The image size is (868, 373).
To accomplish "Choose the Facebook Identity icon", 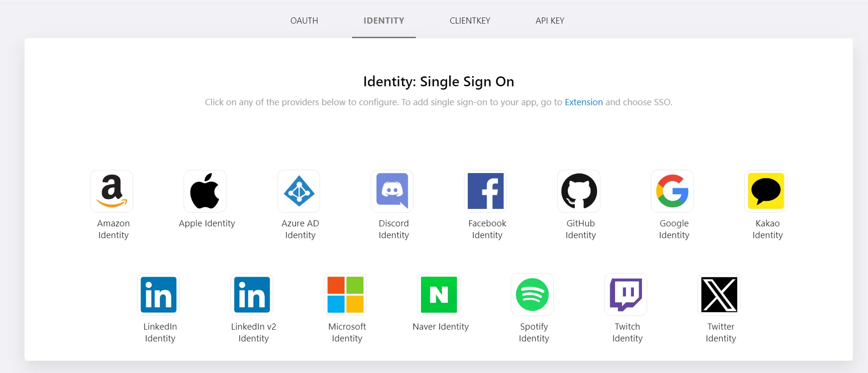I will [486, 191].
